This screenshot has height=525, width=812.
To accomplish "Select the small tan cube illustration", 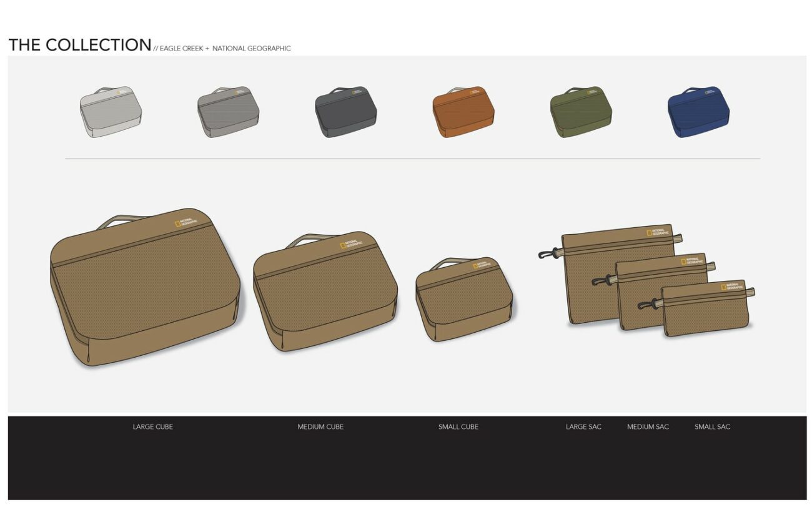I will (x=464, y=301).
